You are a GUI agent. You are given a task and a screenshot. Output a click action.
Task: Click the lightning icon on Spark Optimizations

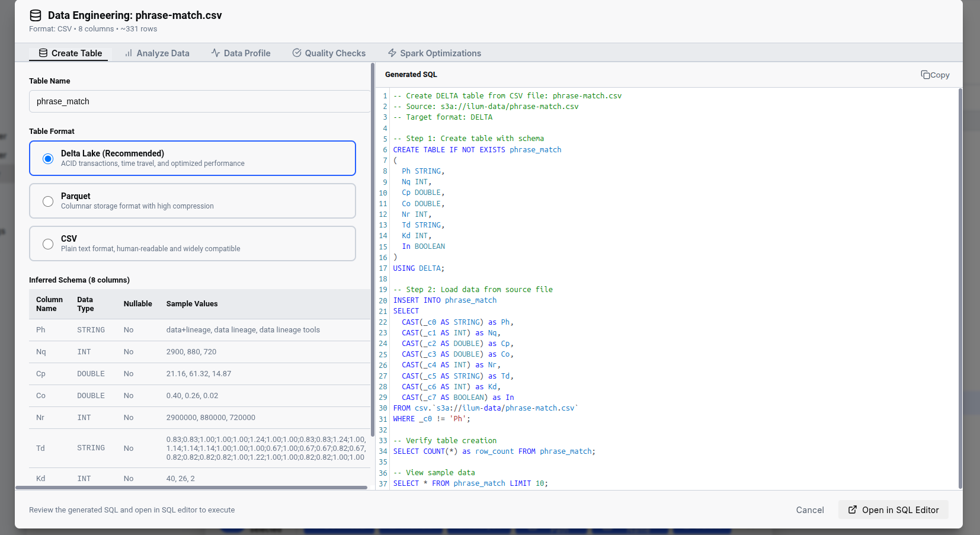click(392, 53)
